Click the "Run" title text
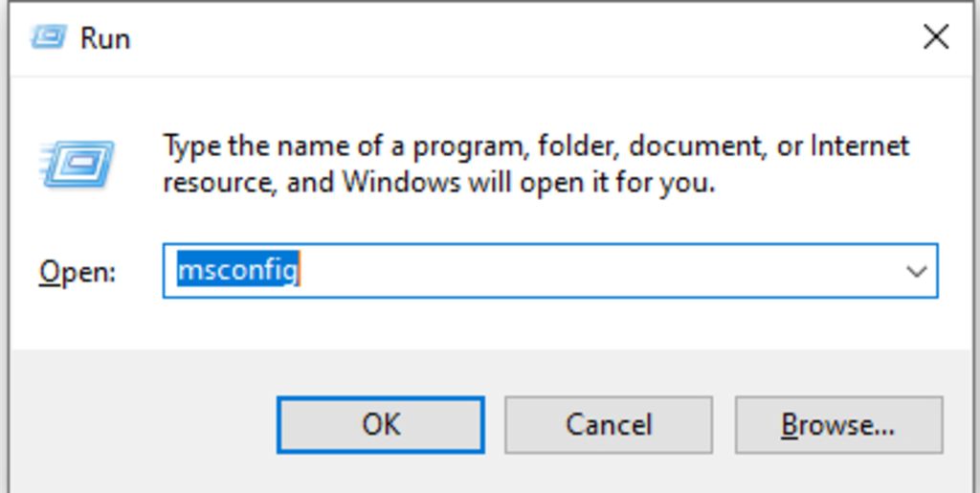980x493 pixels. (x=105, y=38)
